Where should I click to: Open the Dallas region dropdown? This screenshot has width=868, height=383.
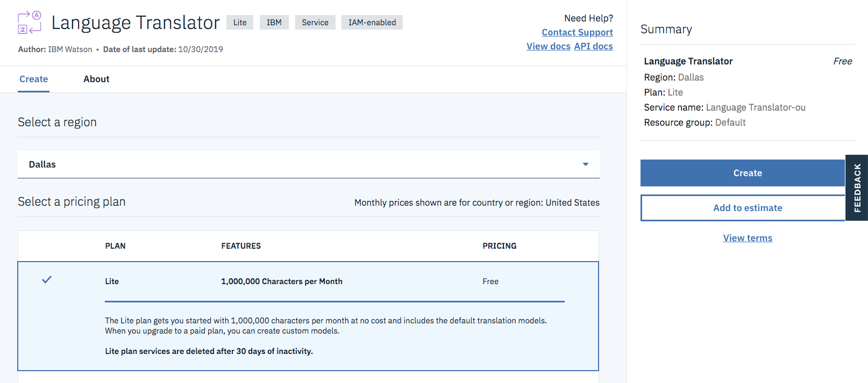pyautogui.click(x=309, y=164)
